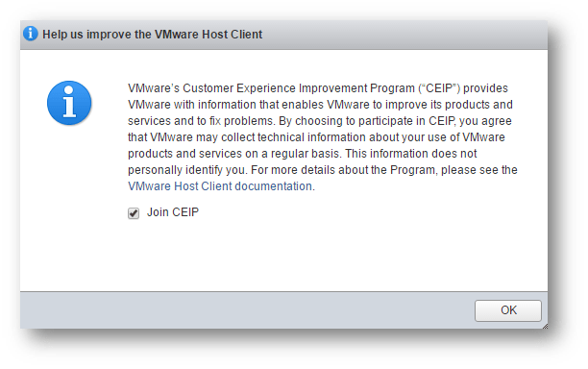Click the blank white area below Join CEIP
The width and height of the screenshot is (588, 369).
pos(283,255)
